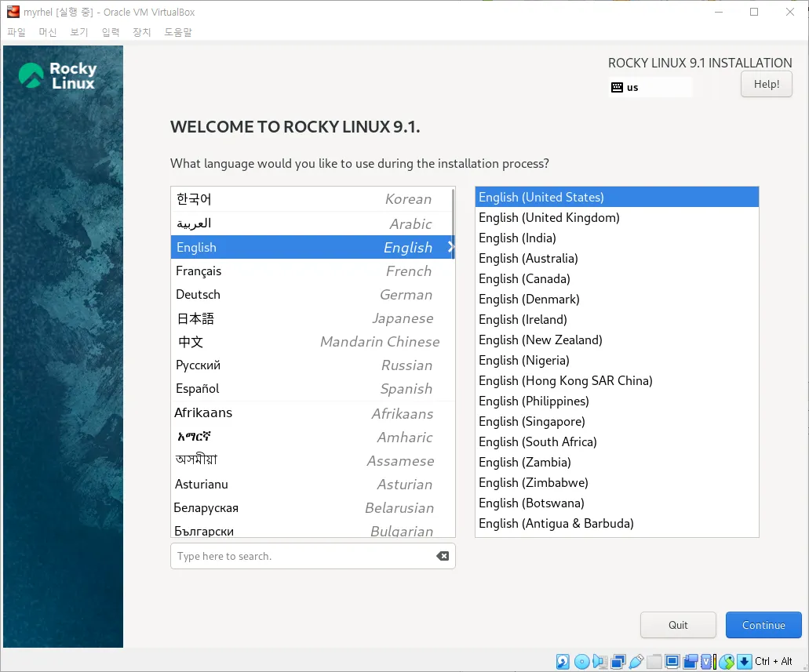This screenshot has height=672, width=809.
Task: Select English (India) locale
Action: tap(617, 238)
